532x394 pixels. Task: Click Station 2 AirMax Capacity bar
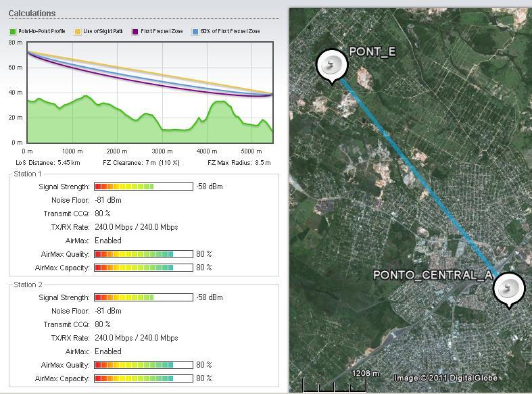tap(143, 378)
